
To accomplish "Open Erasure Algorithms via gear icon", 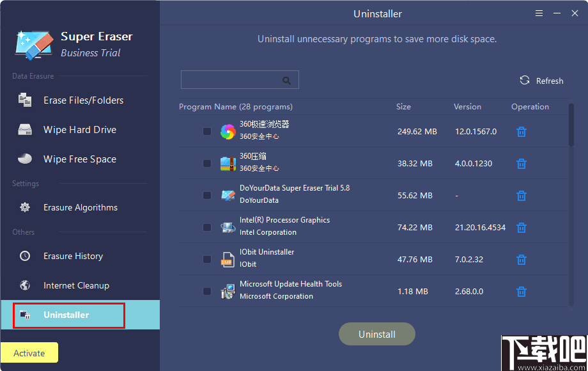I will [x=24, y=207].
